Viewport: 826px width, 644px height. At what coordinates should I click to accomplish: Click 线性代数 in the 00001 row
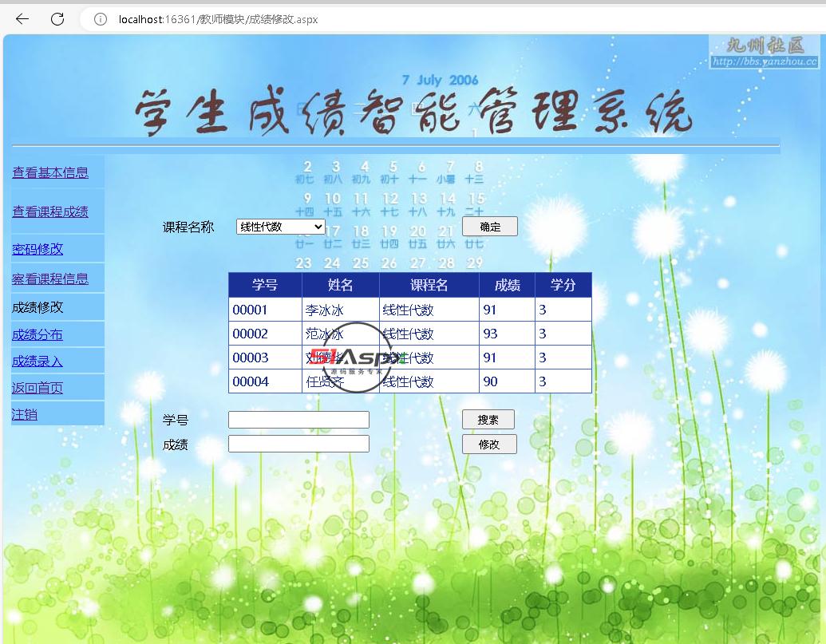[429, 310]
